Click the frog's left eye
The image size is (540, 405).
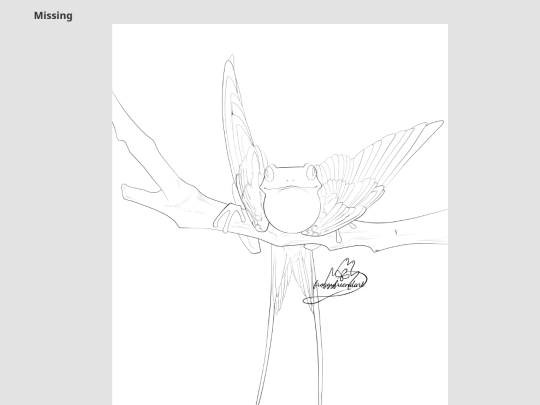point(269,174)
